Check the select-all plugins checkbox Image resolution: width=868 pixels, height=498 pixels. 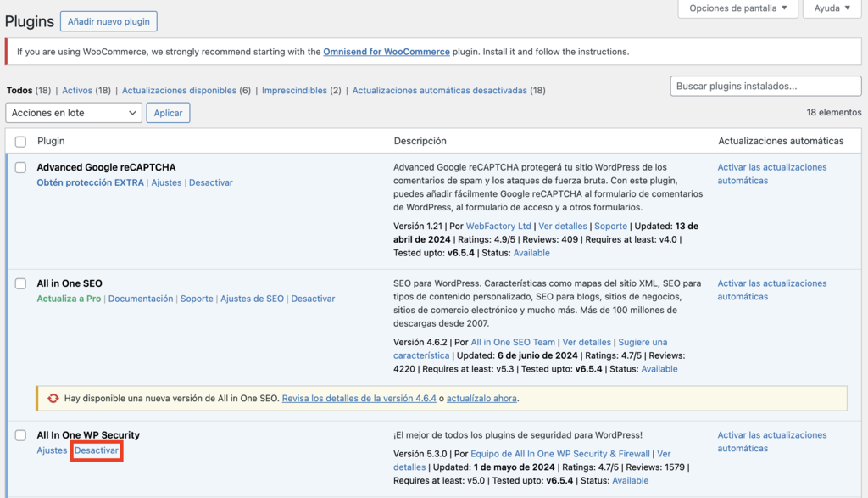pos(21,141)
